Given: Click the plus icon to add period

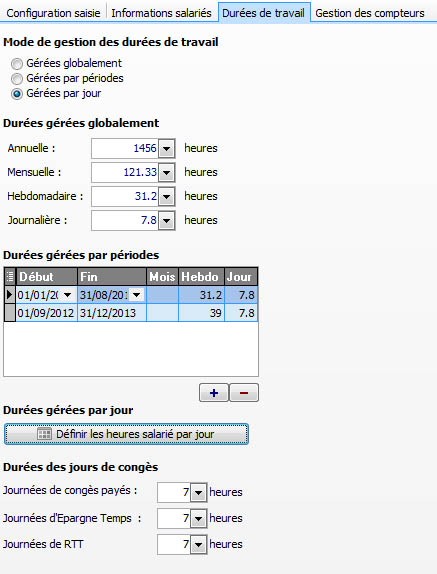Looking at the screenshot, I should (214, 393).
